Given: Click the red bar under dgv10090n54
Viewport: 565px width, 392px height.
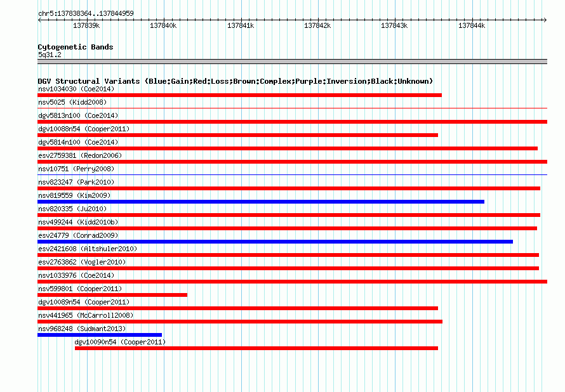Looking at the screenshot, I should pos(256,348).
